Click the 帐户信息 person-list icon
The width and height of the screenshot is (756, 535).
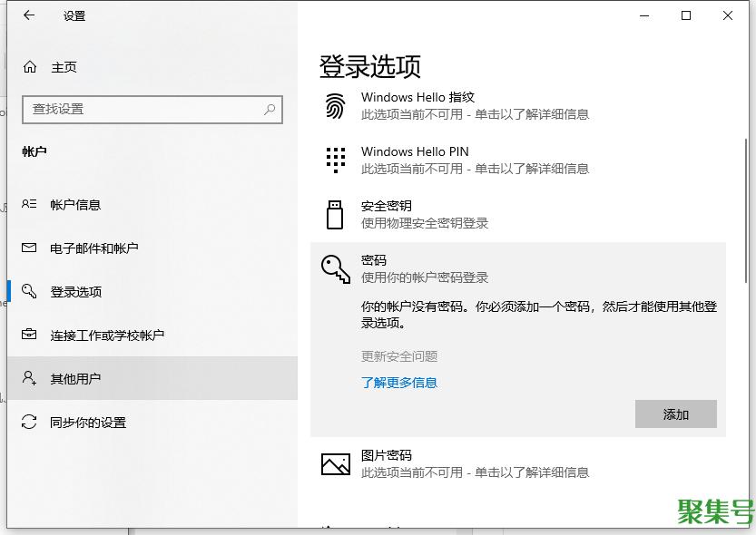(29, 204)
